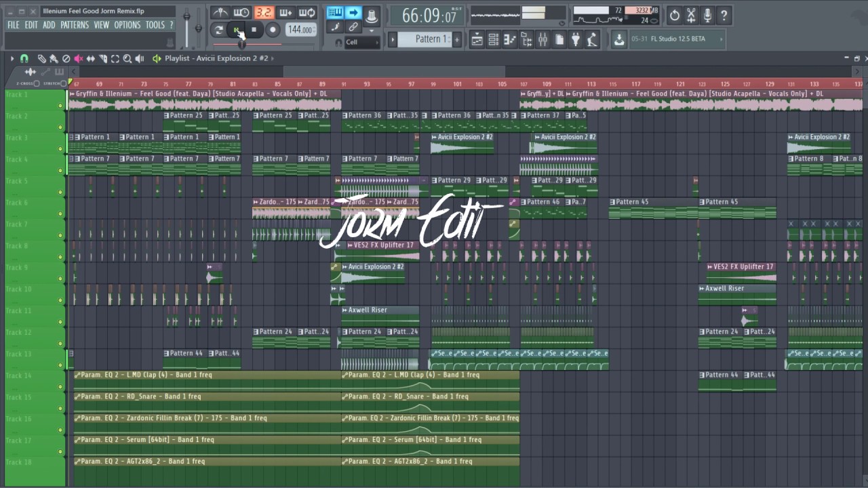Select the Zoom magnifier tool
The width and height of the screenshot is (868, 488).
pyautogui.click(x=127, y=59)
